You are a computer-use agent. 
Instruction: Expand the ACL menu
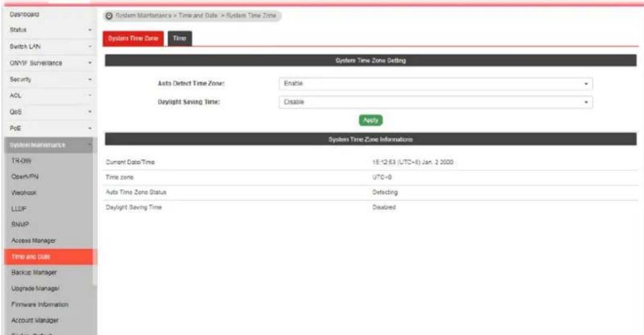click(49, 95)
